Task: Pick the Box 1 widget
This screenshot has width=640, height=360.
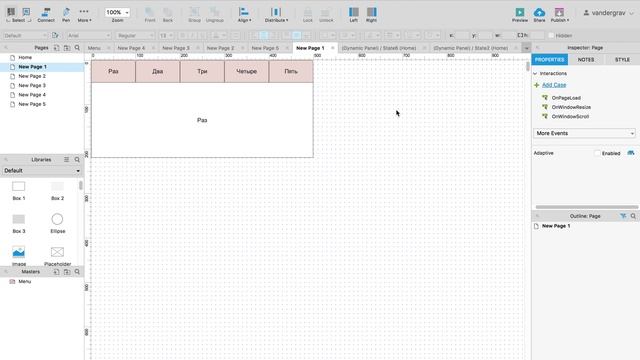Action: [x=18, y=191]
